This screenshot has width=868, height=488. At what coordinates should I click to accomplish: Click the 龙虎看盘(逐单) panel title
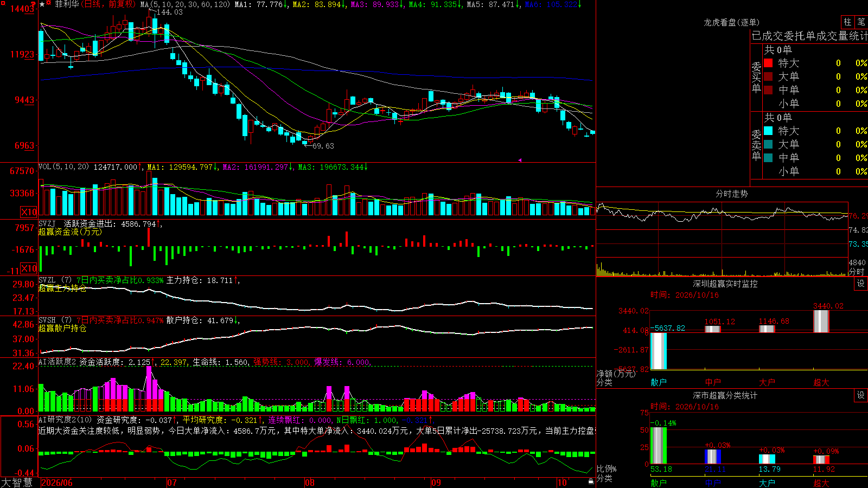[x=732, y=22]
